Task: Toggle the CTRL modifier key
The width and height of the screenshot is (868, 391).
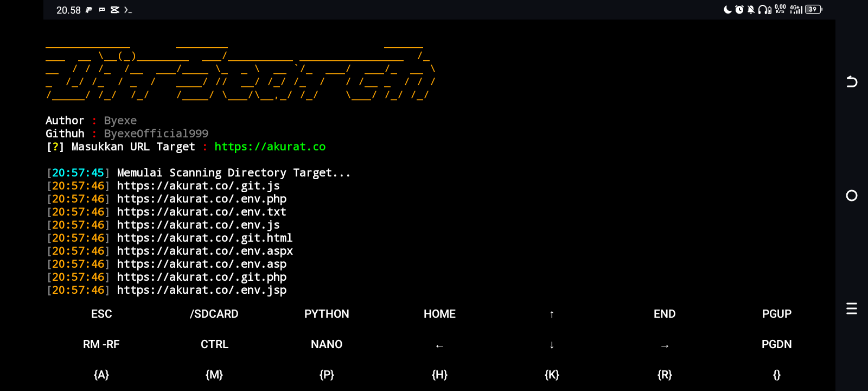Action: tap(214, 344)
